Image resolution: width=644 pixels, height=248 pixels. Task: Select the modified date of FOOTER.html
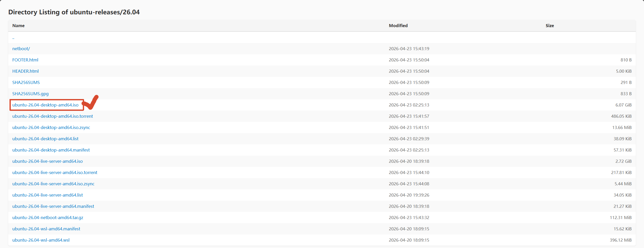tap(409, 60)
